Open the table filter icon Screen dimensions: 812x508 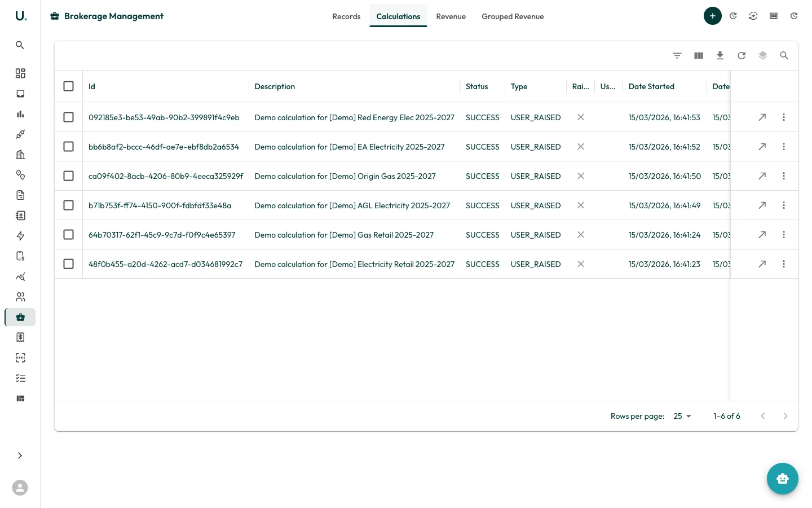point(677,55)
